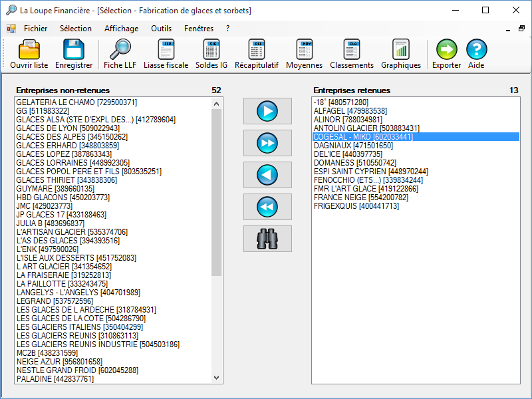532x399 pixels.
Task: Open the Liasse fiscale report
Action: click(166, 55)
